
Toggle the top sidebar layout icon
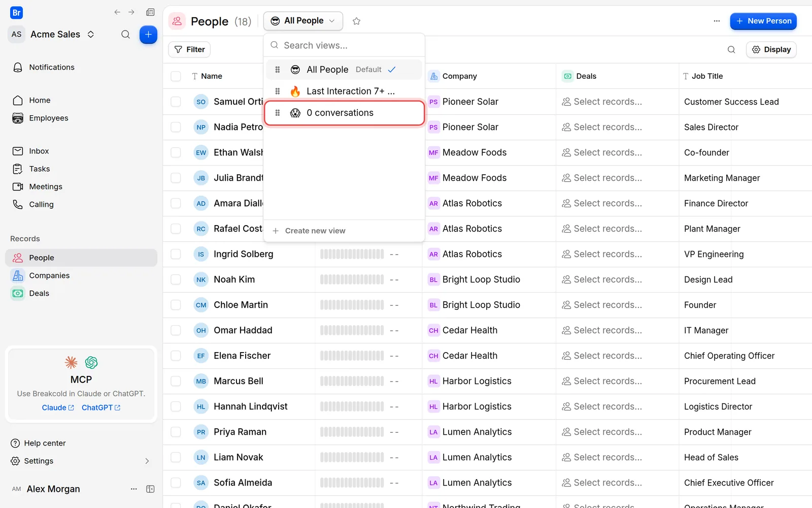pos(150,12)
